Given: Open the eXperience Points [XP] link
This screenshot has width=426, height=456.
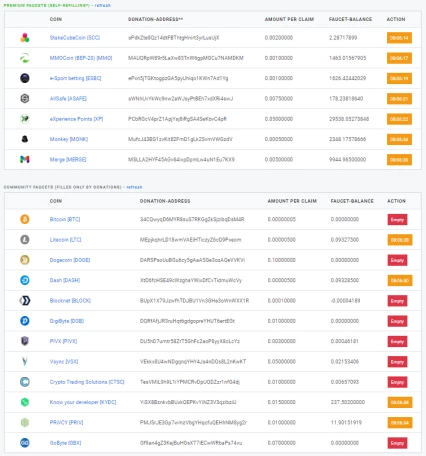Looking at the screenshot, I should [76, 119].
